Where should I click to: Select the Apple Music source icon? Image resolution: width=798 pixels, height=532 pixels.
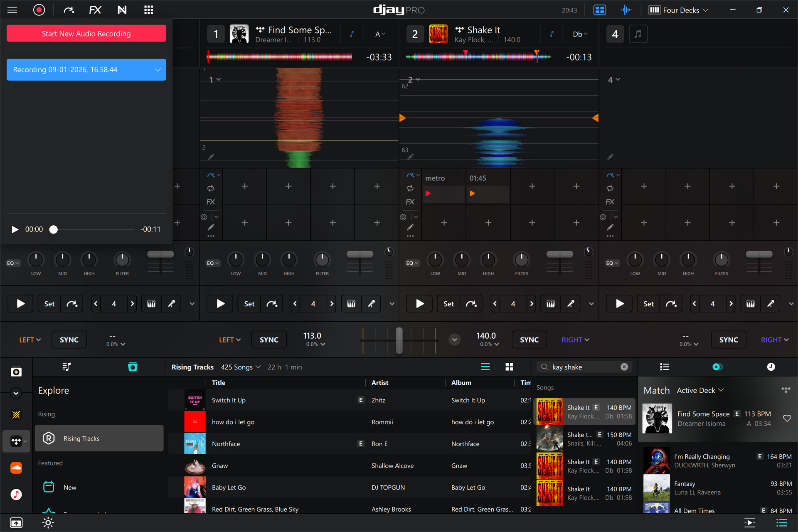[x=16, y=494]
